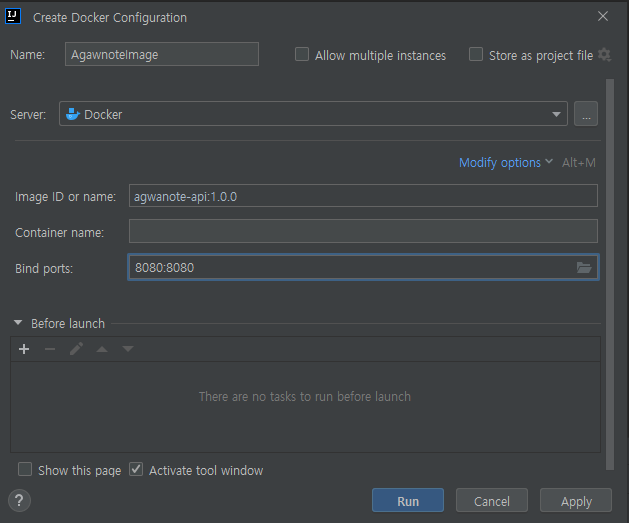This screenshot has height=523, width=629.
Task: Expand the Modify options menu
Action: tap(506, 162)
